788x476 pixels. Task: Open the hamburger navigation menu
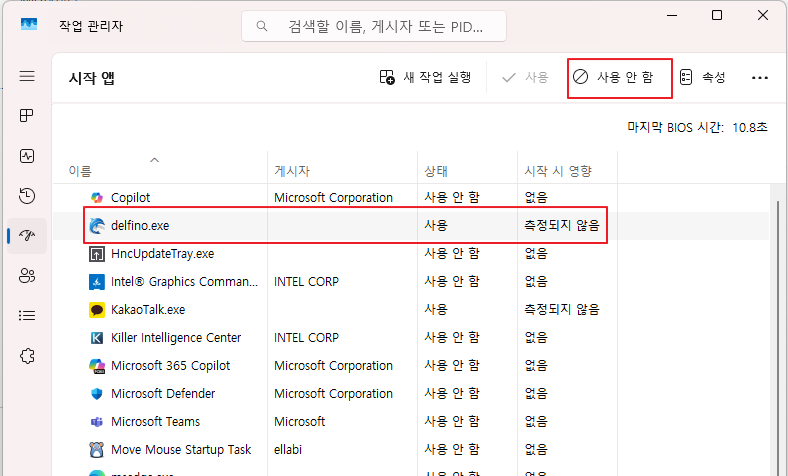coord(27,76)
